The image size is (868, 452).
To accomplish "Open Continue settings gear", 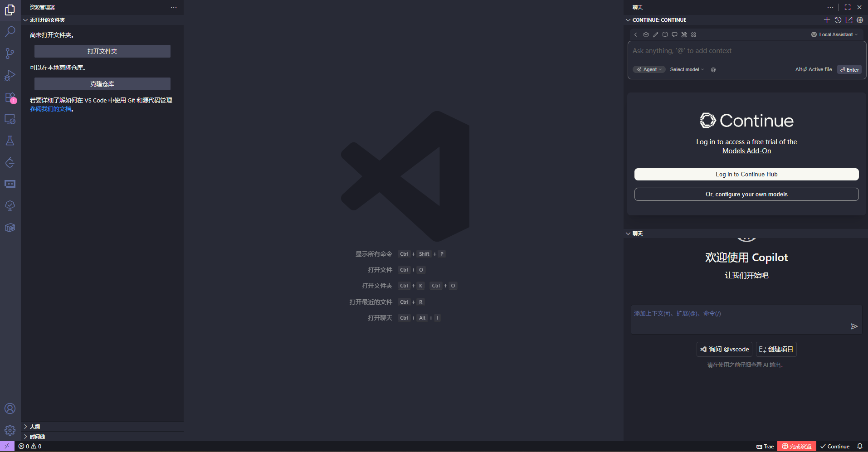I will point(860,20).
